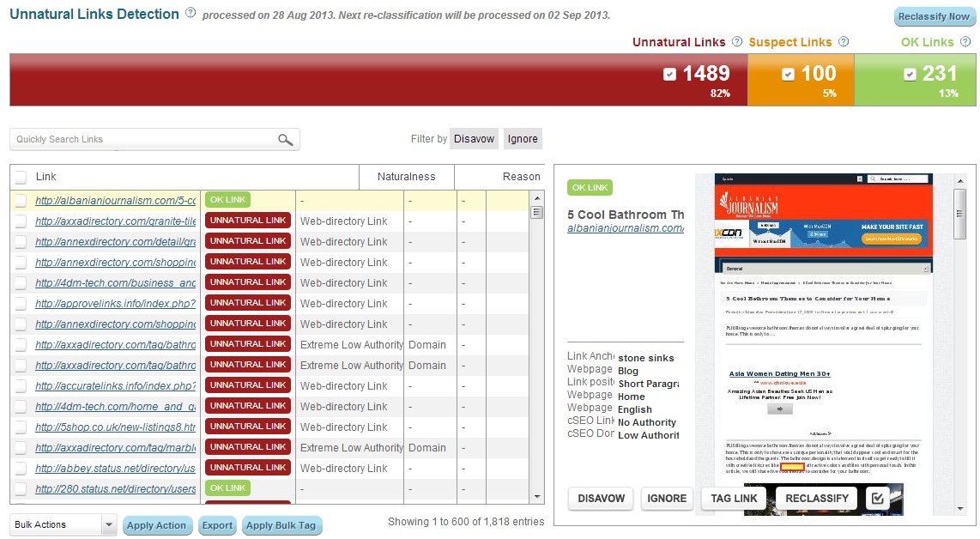Screen dimensions: 980x539
Task: Filter the links by Disavow
Action: (x=474, y=139)
